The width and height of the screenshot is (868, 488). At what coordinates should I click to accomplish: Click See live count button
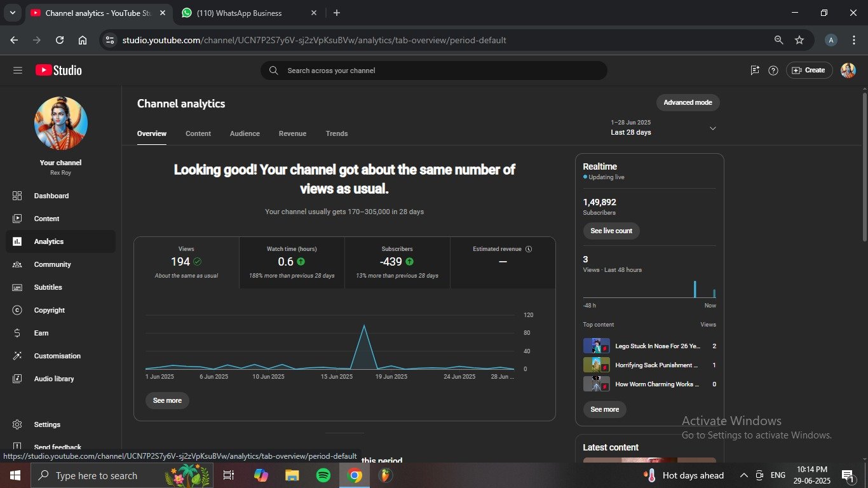(611, 231)
